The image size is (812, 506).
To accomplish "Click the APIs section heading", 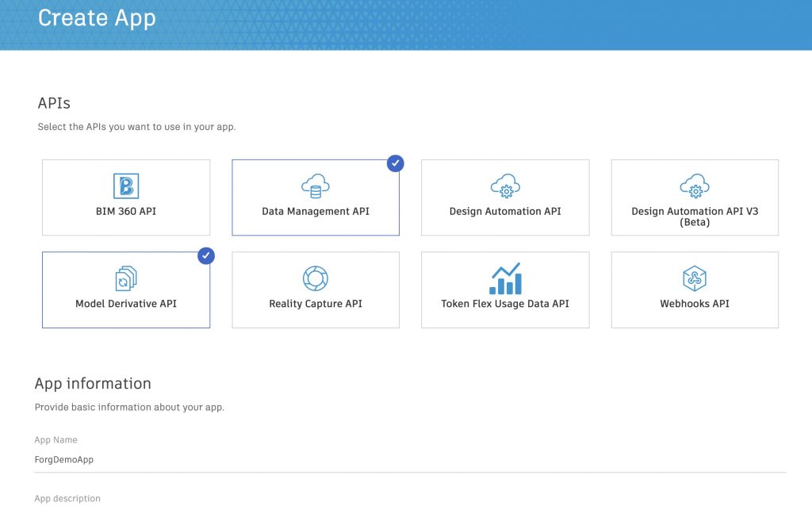I will (x=54, y=103).
